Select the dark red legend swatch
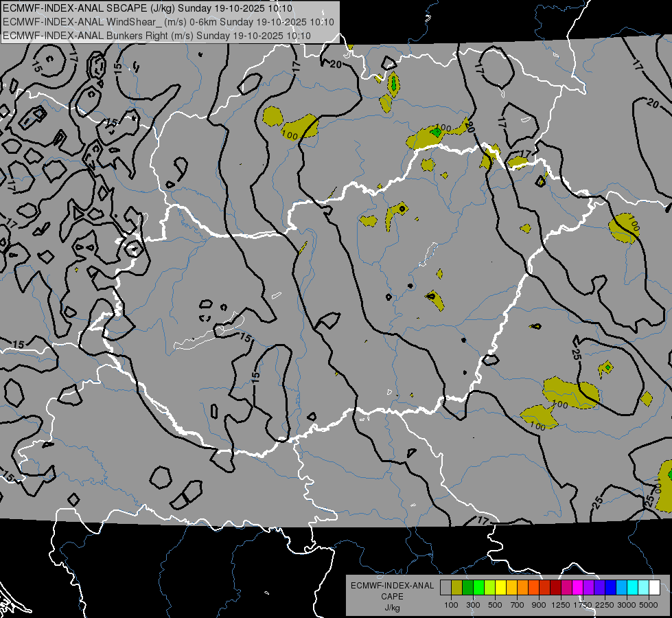This screenshot has height=618, width=672. coord(555,588)
